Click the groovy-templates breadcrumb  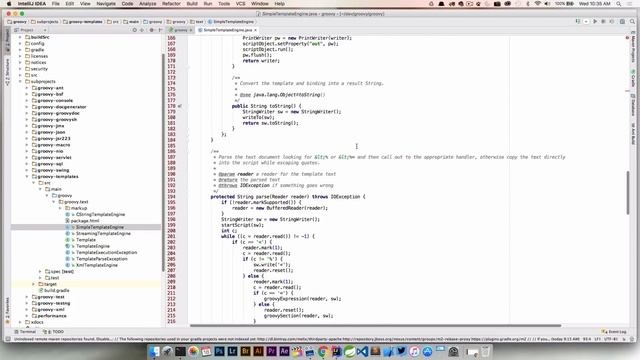83,22
